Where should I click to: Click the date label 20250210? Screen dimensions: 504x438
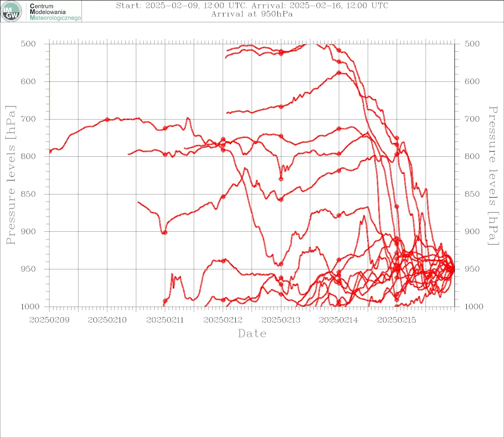[x=107, y=320]
